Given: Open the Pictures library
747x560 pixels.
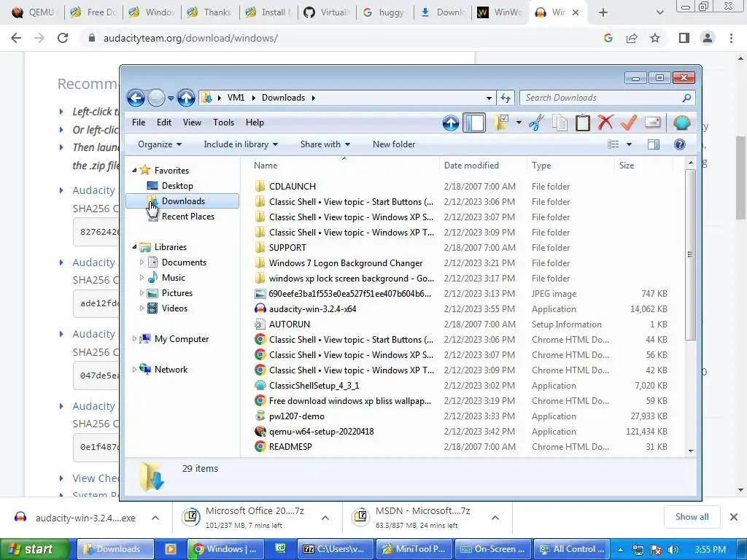Looking at the screenshot, I should 177,293.
